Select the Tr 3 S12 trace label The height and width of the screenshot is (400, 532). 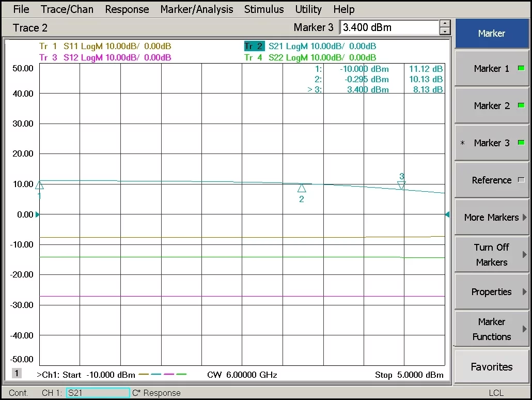[x=105, y=57]
